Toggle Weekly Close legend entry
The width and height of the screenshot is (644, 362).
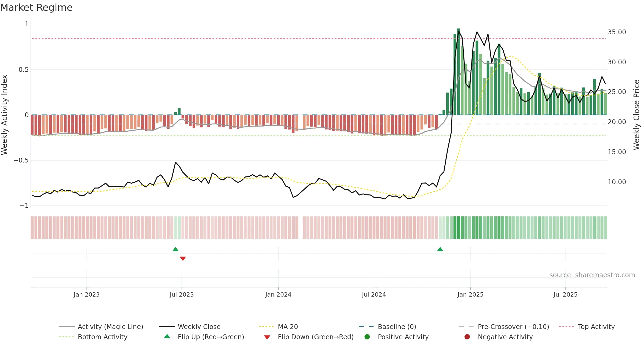coord(190,327)
